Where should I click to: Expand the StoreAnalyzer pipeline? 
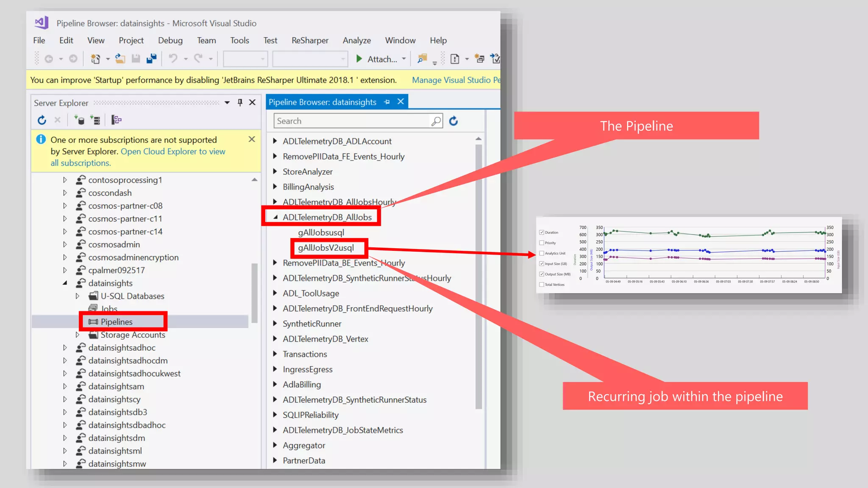275,172
